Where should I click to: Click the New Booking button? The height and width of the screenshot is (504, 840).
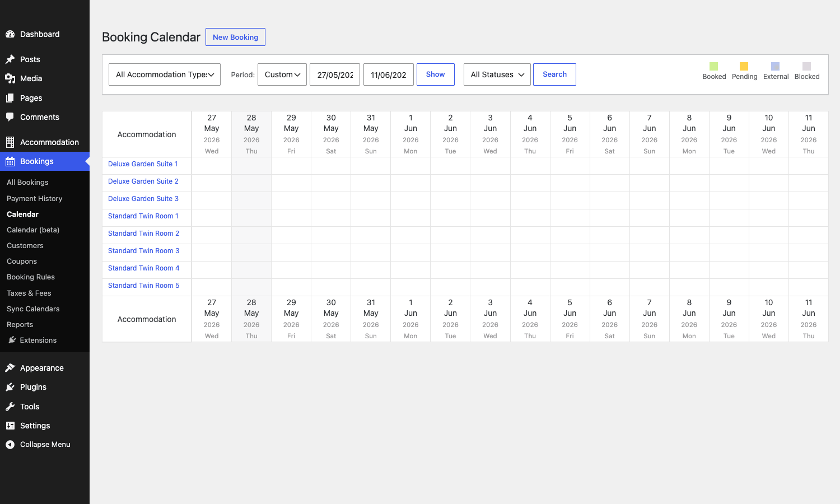pyautogui.click(x=235, y=37)
